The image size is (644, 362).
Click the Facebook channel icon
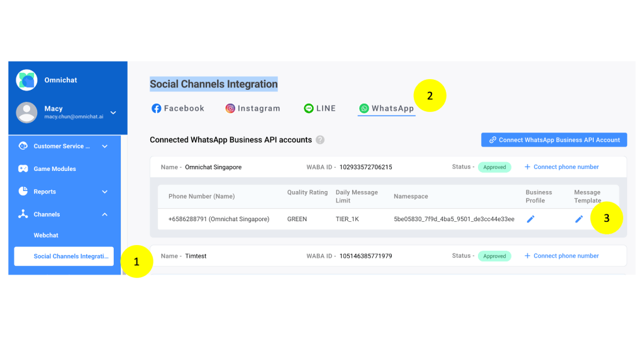156,107
